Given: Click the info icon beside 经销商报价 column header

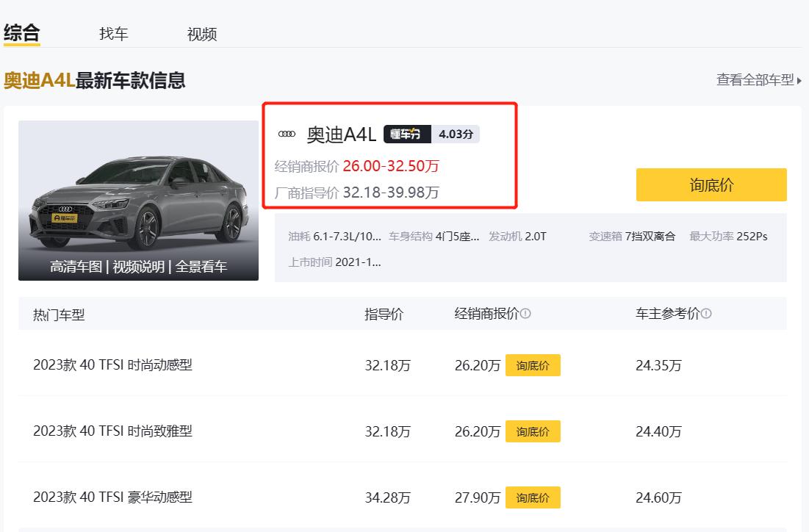Looking at the screenshot, I should point(526,313).
